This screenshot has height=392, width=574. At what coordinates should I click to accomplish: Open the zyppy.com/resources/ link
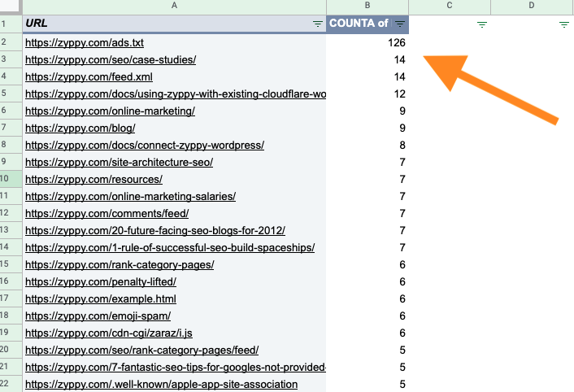coord(93,180)
